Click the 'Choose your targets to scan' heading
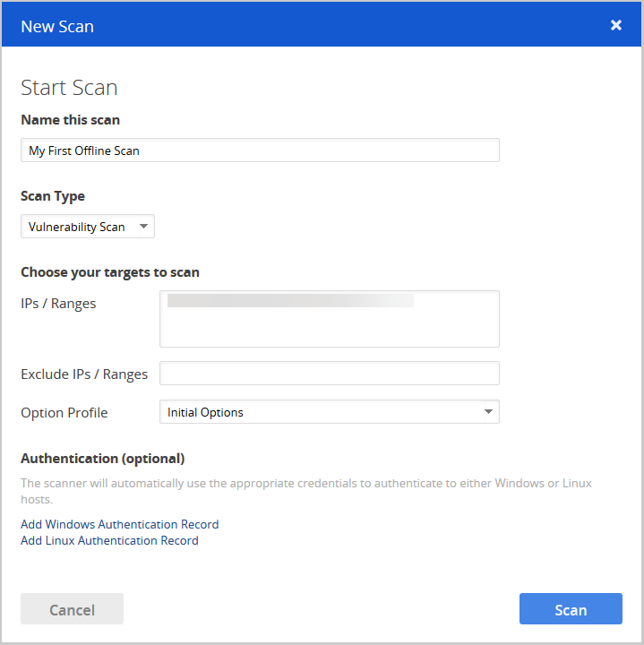The width and height of the screenshot is (644, 645). [109, 272]
